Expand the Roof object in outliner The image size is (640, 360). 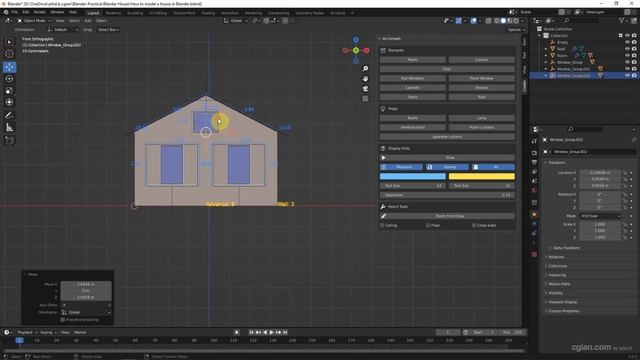(546, 49)
